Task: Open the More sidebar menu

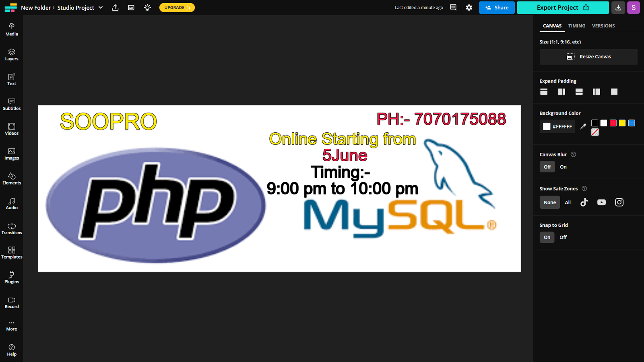Action: 12,325
